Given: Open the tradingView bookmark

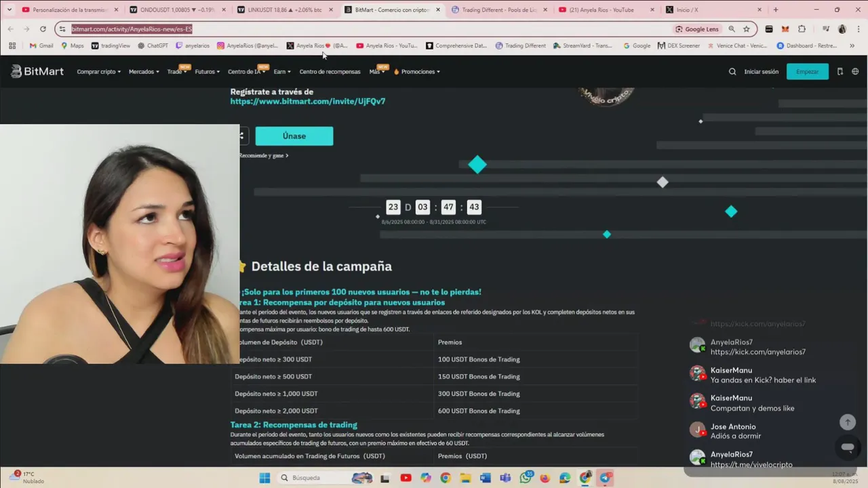Looking at the screenshot, I should [111, 45].
